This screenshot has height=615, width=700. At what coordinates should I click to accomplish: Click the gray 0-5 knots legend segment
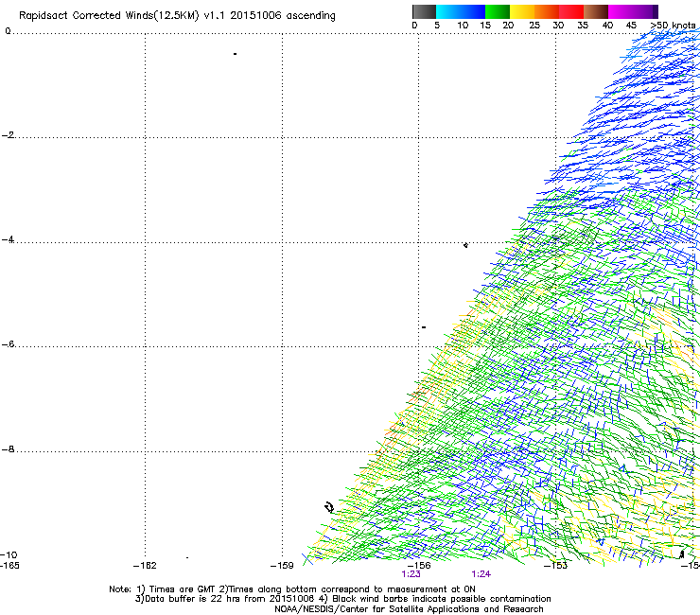[424, 11]
